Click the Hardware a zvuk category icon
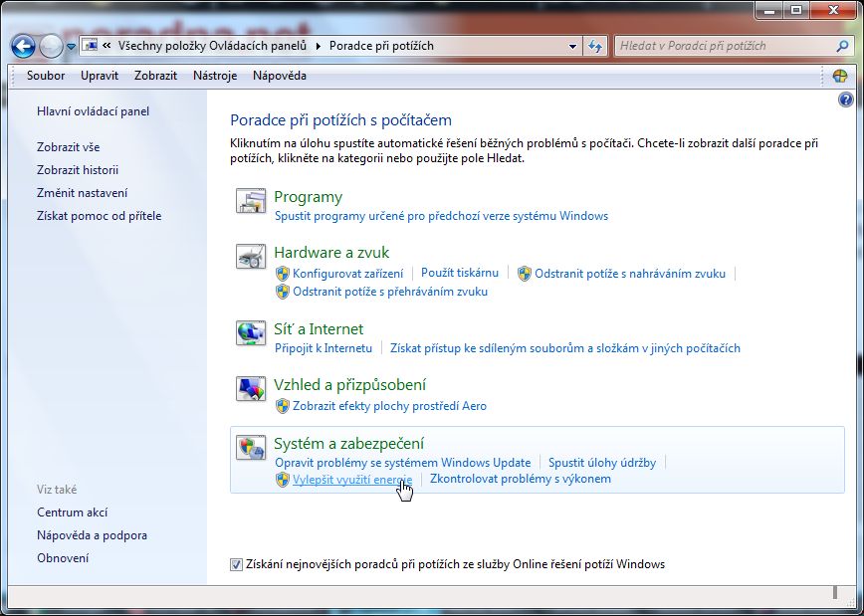The height and width of the screenshot is (616, 864). click(x=251, y=256)
